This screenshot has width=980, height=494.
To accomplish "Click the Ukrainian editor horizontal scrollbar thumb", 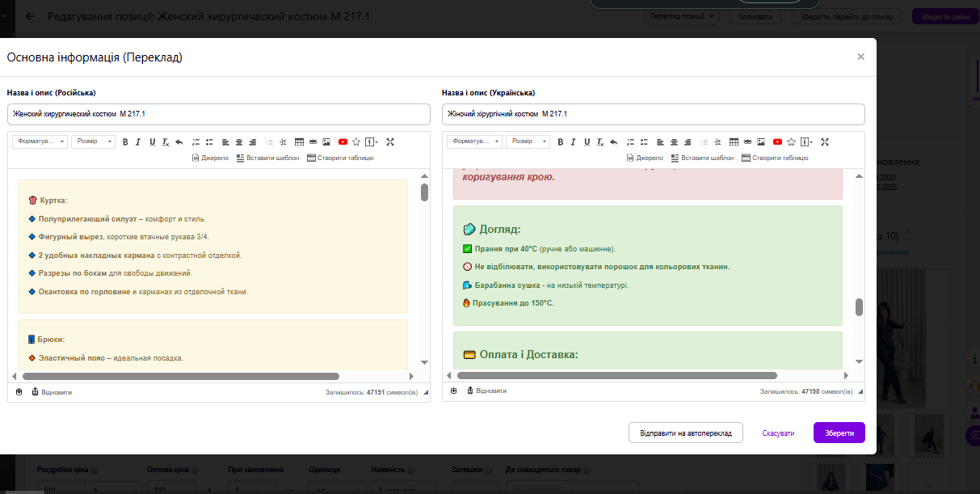I will pyautogui.click(x=617, y=376).
